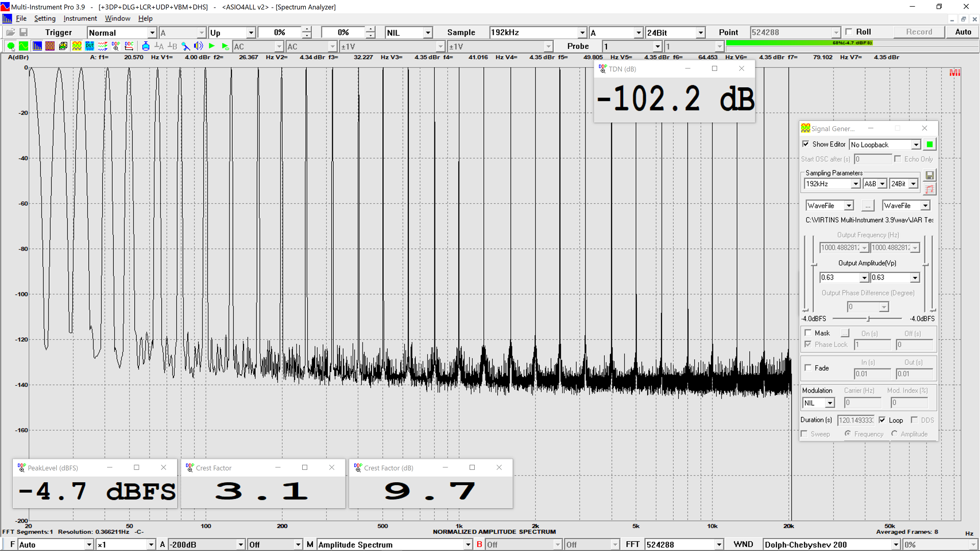
Task: Open the Sample rate 192kHz toolbar dropdown
Action: 537,32
